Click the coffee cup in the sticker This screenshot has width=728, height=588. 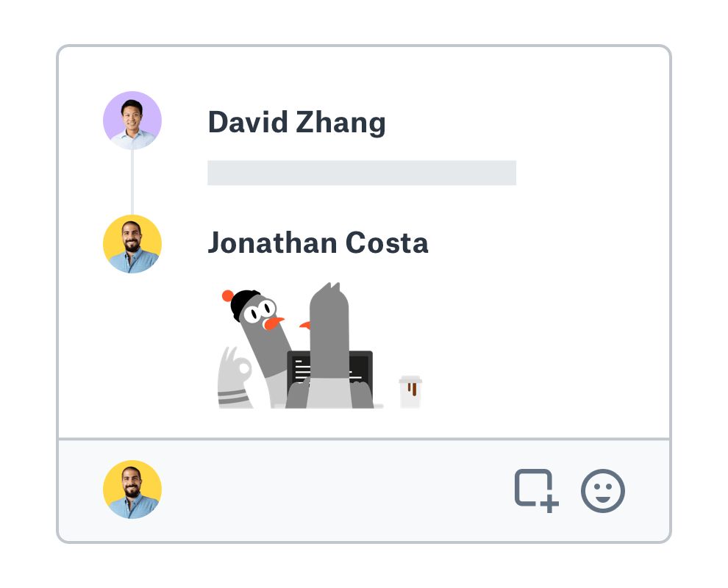tap(410, 392)
